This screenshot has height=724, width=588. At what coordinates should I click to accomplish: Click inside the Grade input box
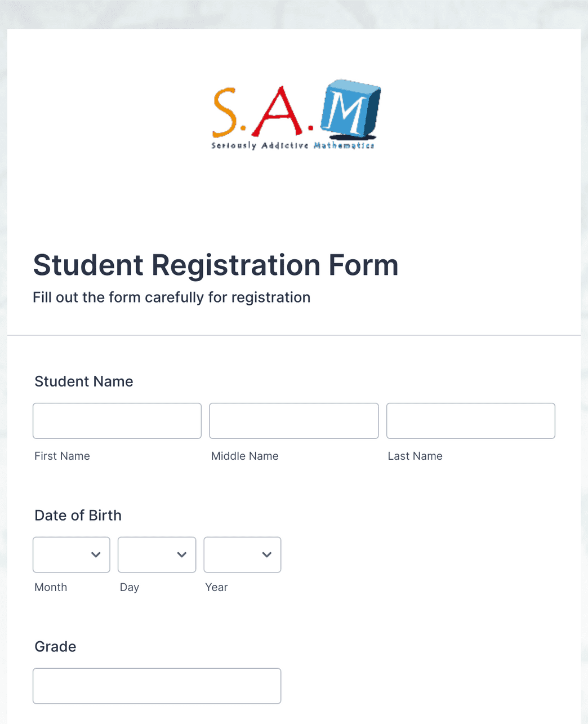pos(157,686)
